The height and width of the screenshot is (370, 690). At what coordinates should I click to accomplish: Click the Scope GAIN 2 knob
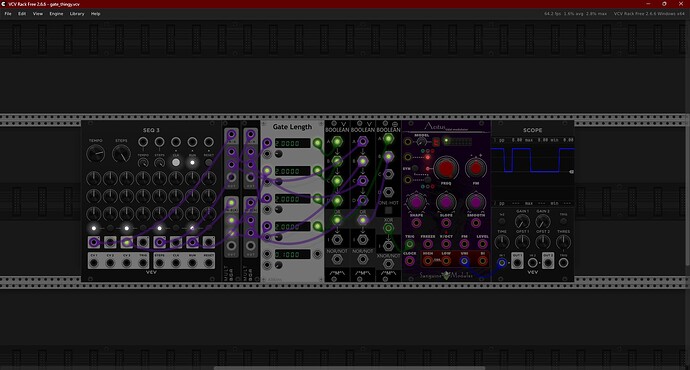click(x=543, y=221)
